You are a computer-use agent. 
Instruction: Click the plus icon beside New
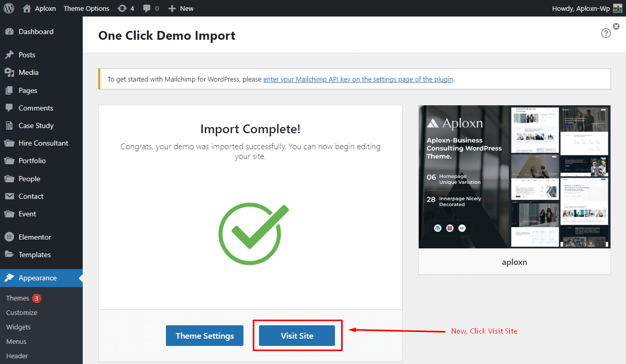[x=173, y=8]
